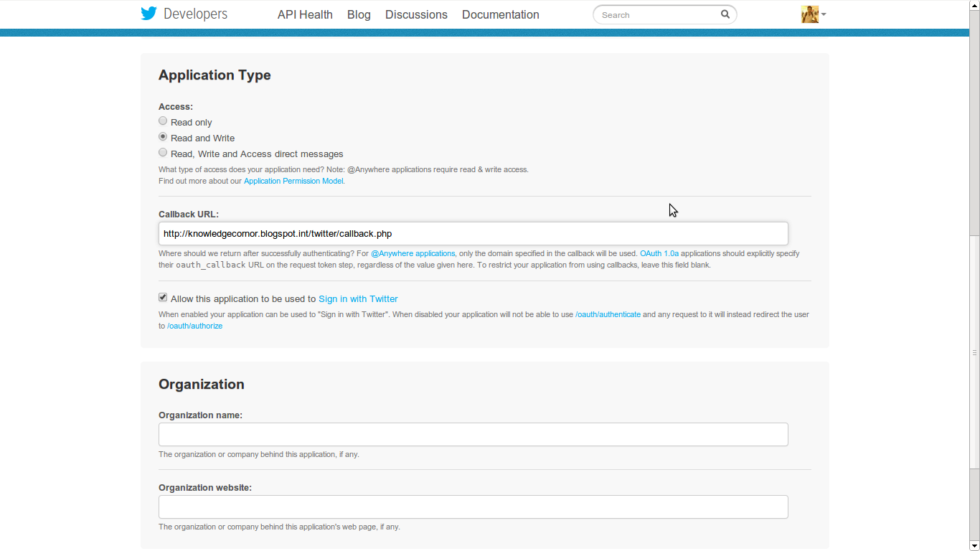Choose Read, Write and Access direct messages
980x551 pixels.
point(163,153)
